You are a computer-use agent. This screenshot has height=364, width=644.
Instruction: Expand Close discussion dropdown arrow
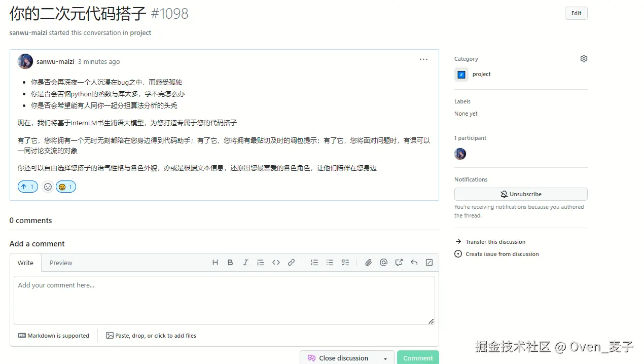(385, 358)
